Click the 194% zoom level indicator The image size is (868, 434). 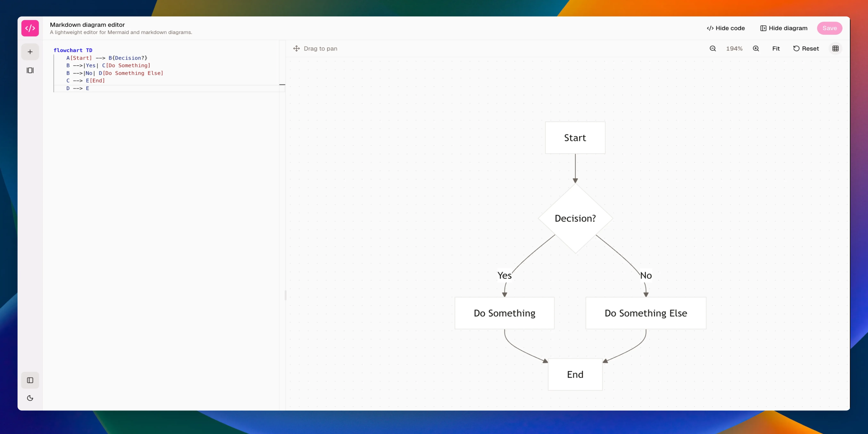coord(735,48)
